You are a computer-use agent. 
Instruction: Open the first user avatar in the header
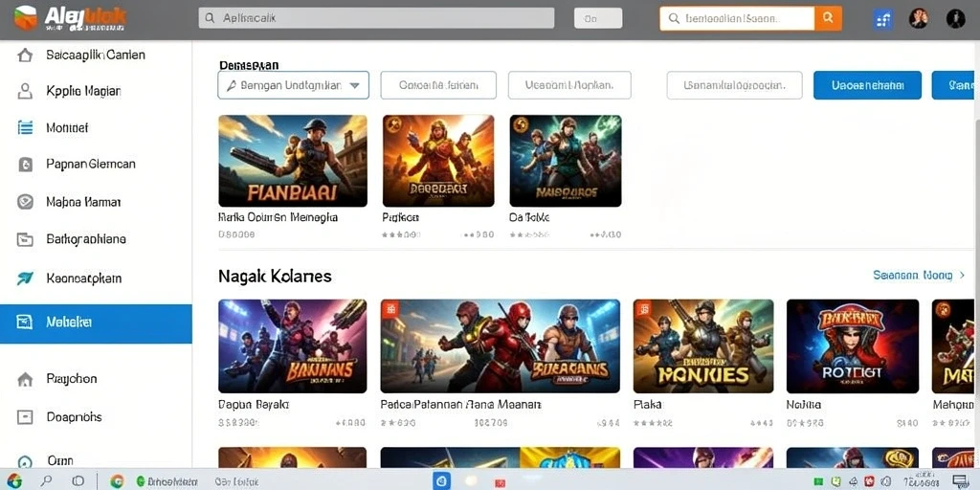918,19
